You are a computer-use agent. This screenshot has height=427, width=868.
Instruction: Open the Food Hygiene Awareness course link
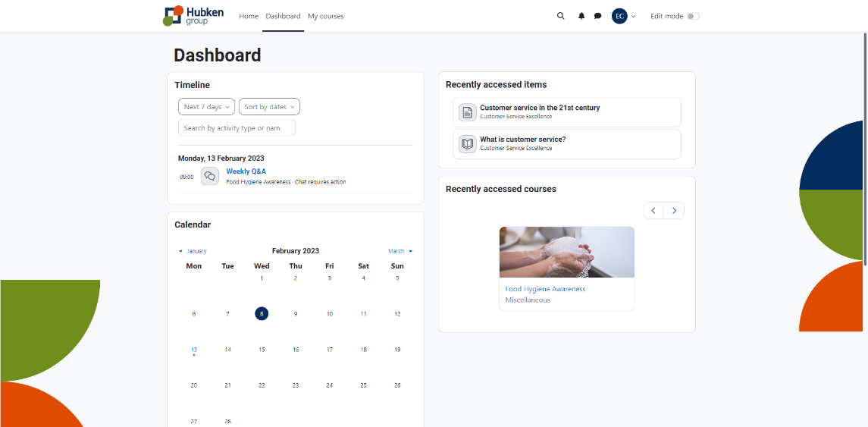545,289
